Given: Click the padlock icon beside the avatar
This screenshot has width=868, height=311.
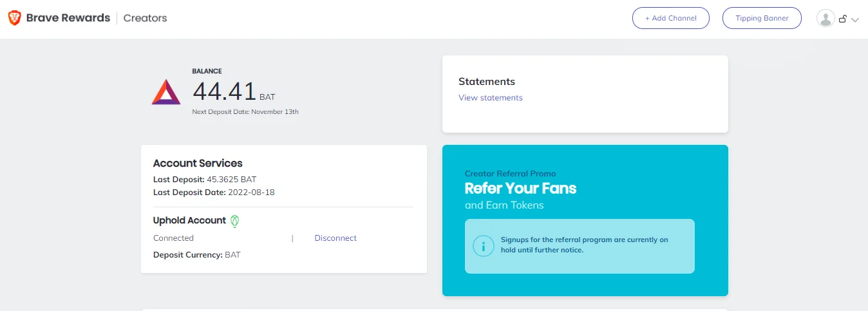Looking at the screenshot, I should 842,19.
